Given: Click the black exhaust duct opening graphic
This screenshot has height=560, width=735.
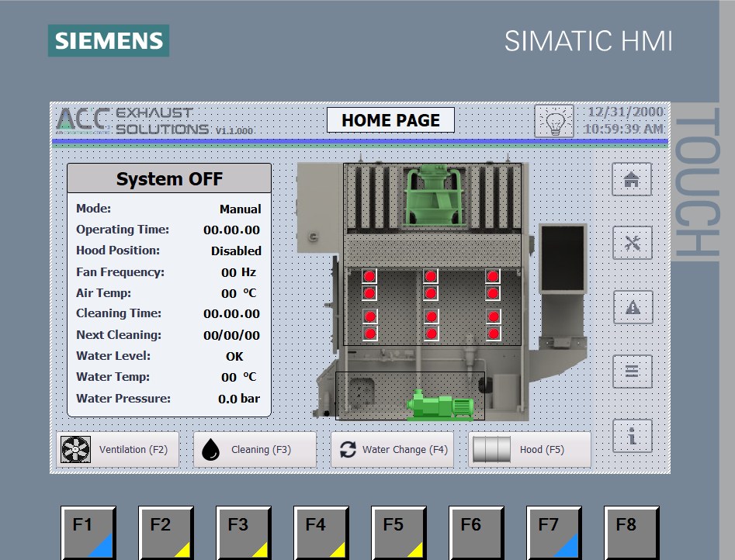Looking at the screenshot, I should tap(563, 258).
